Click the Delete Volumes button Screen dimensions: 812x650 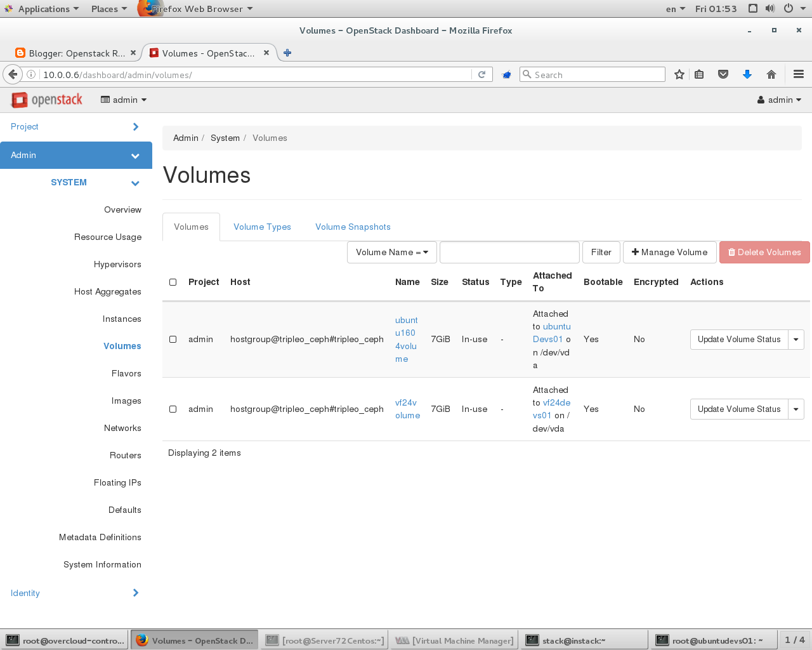coord(764,252)
